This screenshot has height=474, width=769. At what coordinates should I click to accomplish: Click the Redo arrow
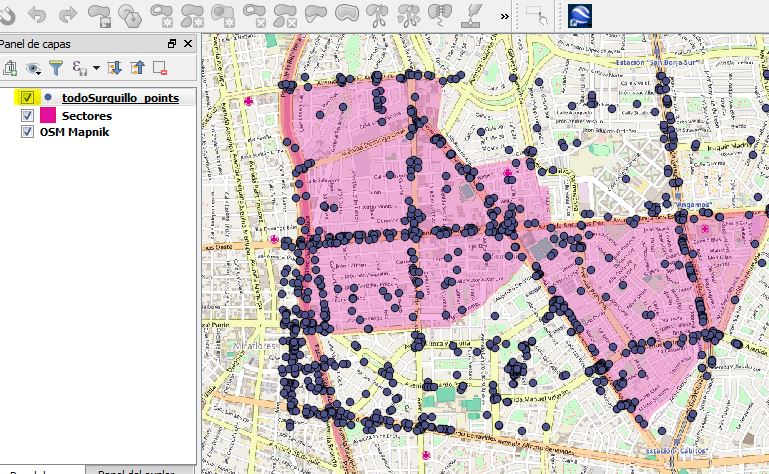pos(68,15)
